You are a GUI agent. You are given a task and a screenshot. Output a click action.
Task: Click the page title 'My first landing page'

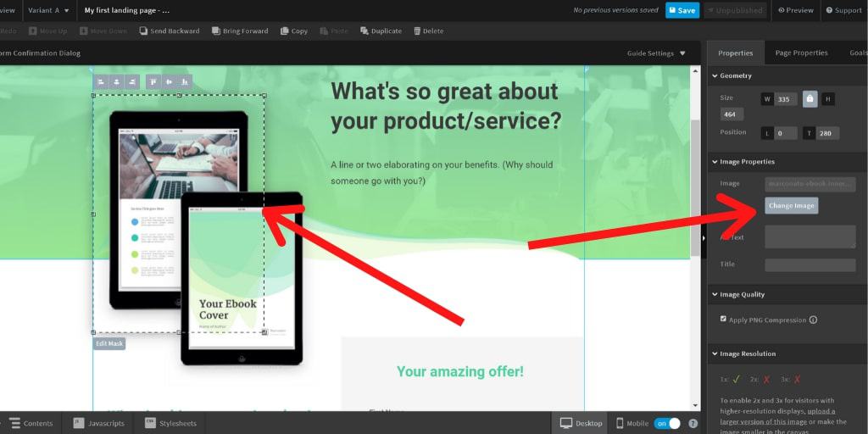click(127, 10)
